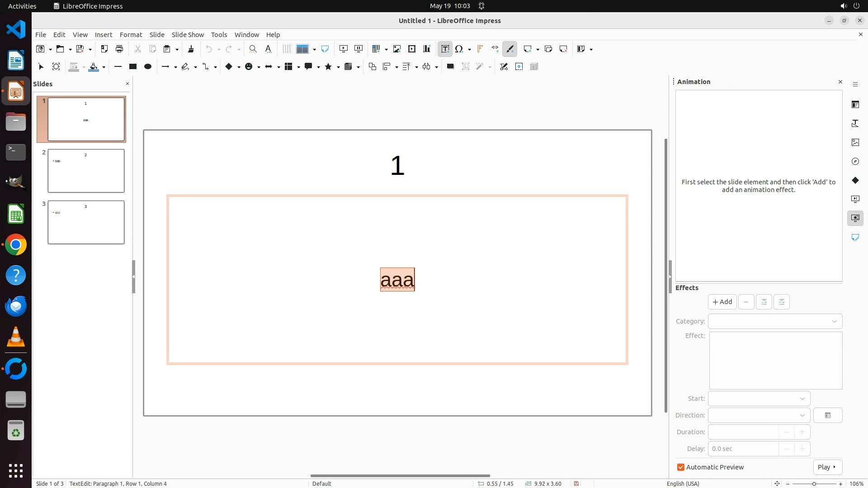Expand the animation Category dropdown
Viewport: 868px width, 488px height.
coord(834,321)
